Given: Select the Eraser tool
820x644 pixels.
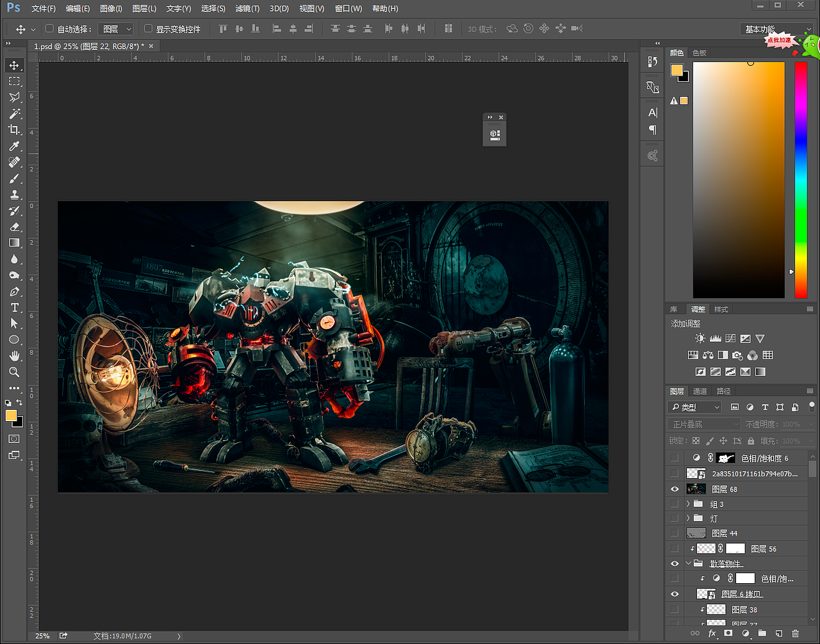Looking at the screenshot, I should click(14, 227).
